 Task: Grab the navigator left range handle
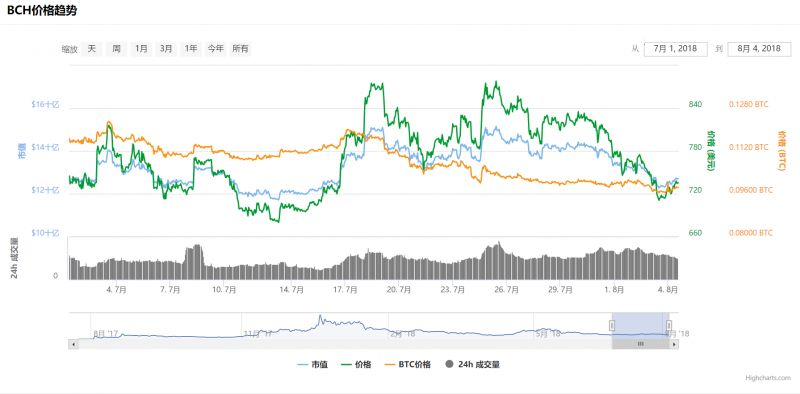point(612,325)
